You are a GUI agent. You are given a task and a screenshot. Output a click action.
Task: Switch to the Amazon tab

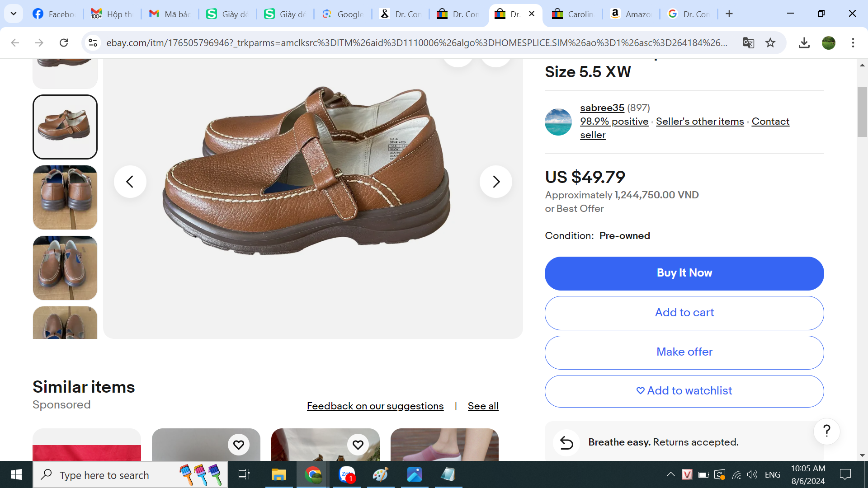pos(631,14)
